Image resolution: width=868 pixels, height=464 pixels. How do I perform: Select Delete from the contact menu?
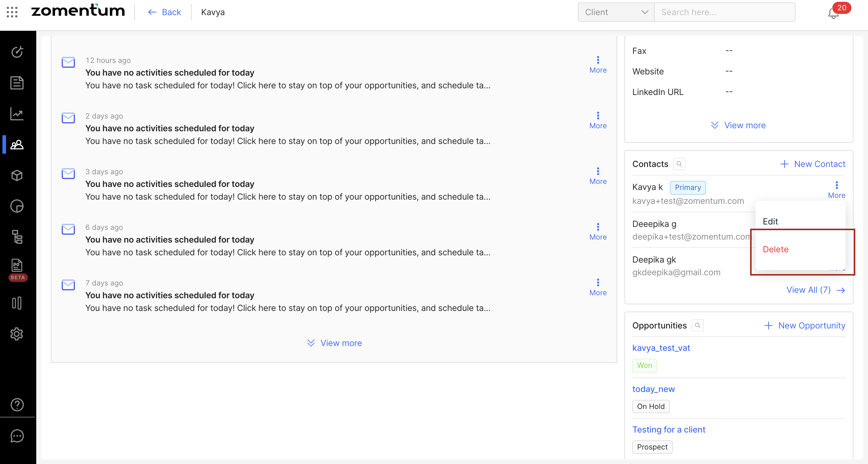click(x=775, y=249)
